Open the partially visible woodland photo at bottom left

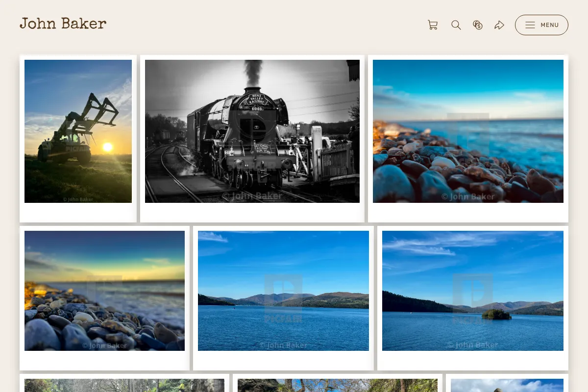(124, 385)
